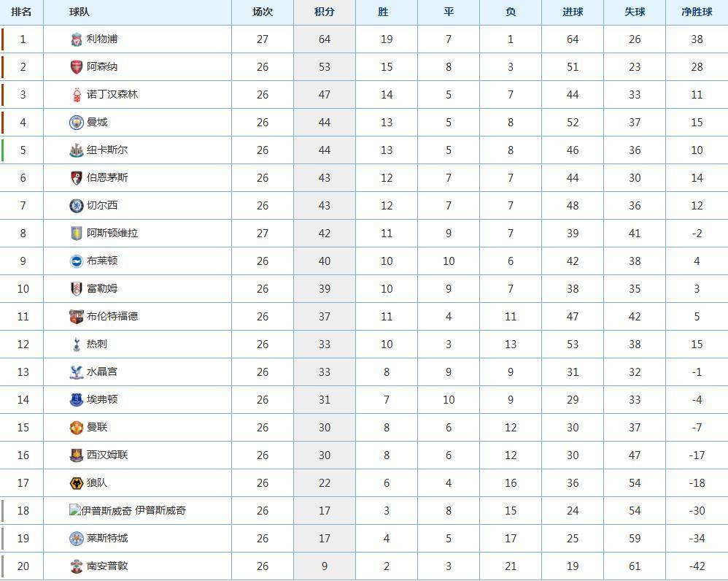Open the 布伦特福德 team link
Image resolution: width=728 pixels, height=581 pixels.
112,317
